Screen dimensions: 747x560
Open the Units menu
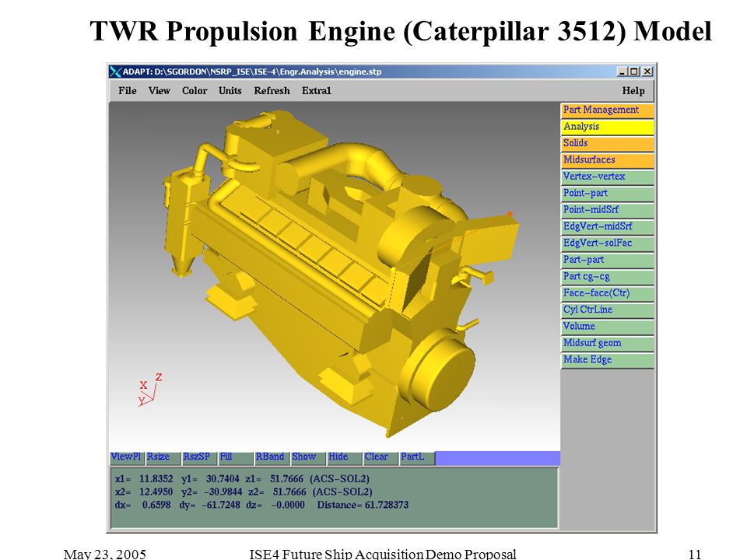click(x=230, y=90)
